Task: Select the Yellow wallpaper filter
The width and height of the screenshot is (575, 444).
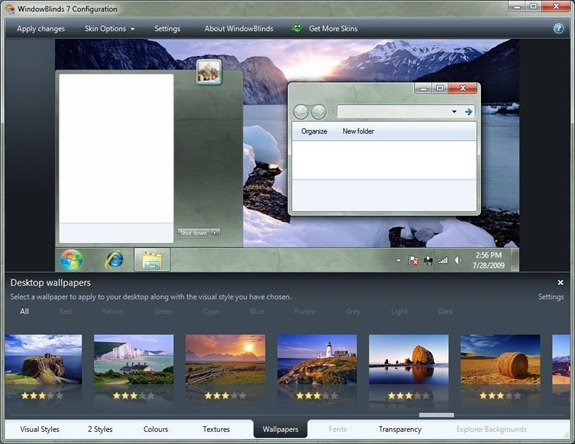Action: click(x=113, y=311)
